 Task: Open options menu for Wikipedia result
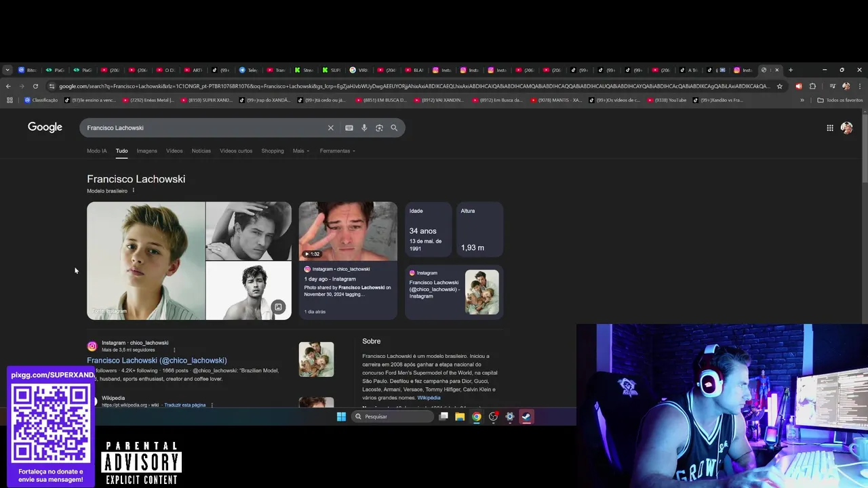point(212,405)
